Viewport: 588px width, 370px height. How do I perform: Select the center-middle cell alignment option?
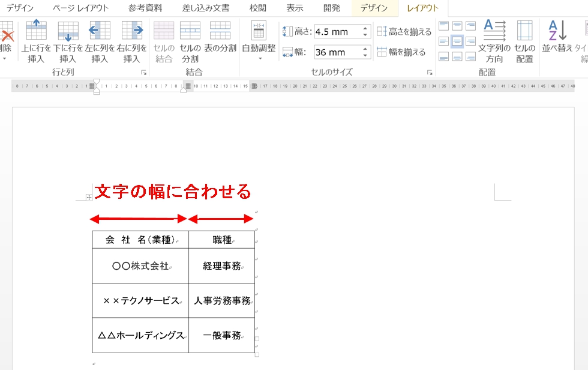pos(457,41)
